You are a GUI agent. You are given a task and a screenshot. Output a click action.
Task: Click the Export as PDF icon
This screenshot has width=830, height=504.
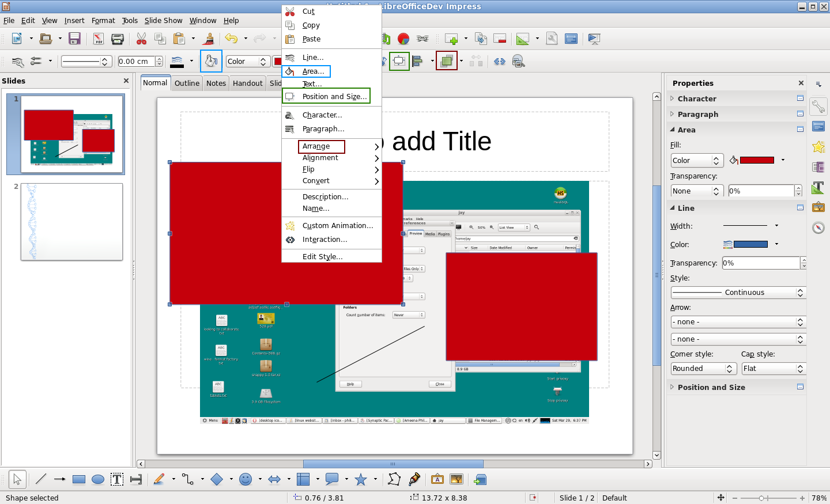99,39
